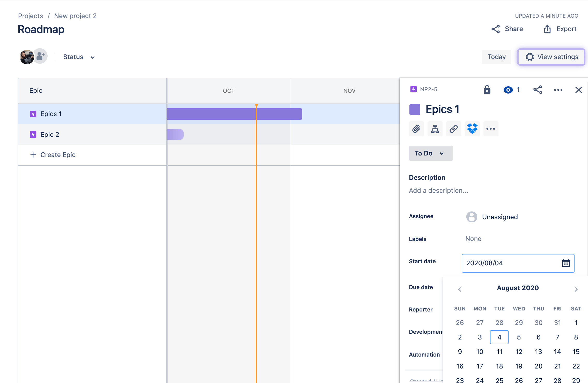Click the link icon on Epics 1
This screenshot has width=588, height=383.
click(x=453, y=129)
